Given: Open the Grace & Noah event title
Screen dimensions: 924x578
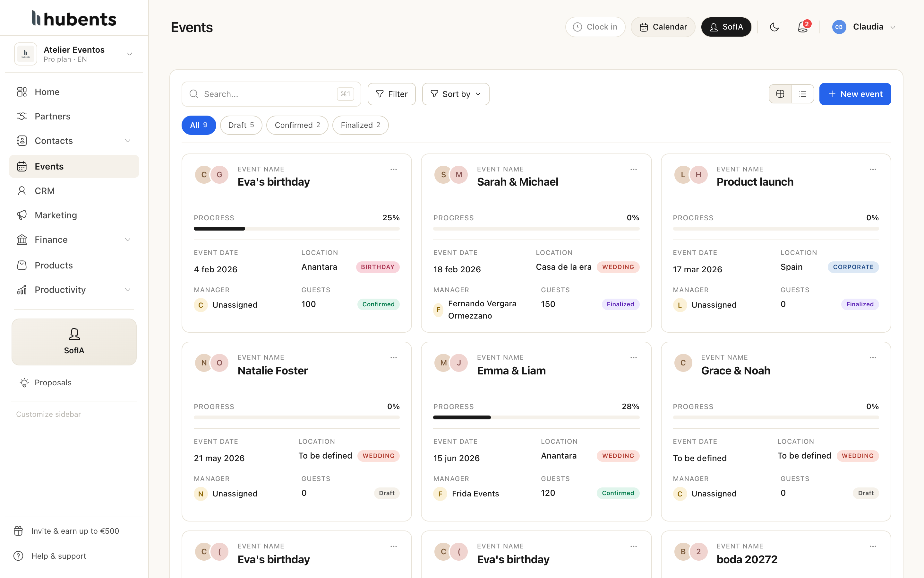Looking at the screenshot, I should click(735, 371).
